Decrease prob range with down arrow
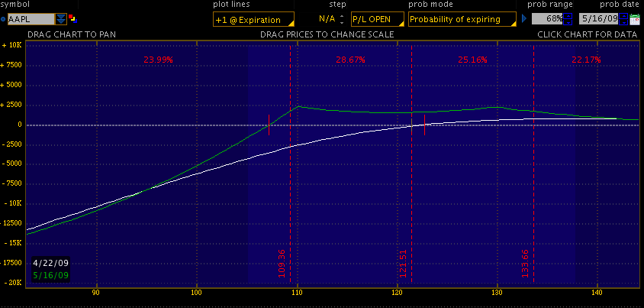 567,22
